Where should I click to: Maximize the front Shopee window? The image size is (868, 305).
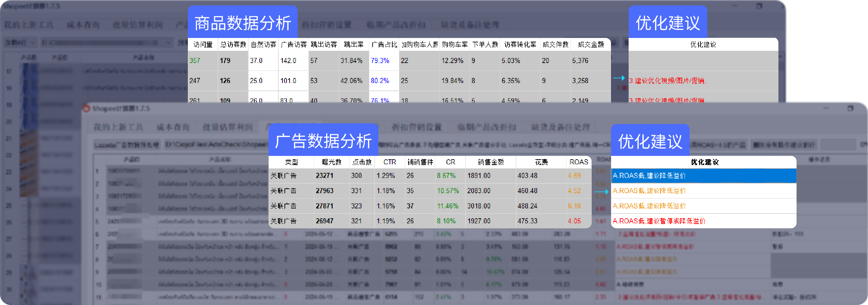(x=850, y=108)
